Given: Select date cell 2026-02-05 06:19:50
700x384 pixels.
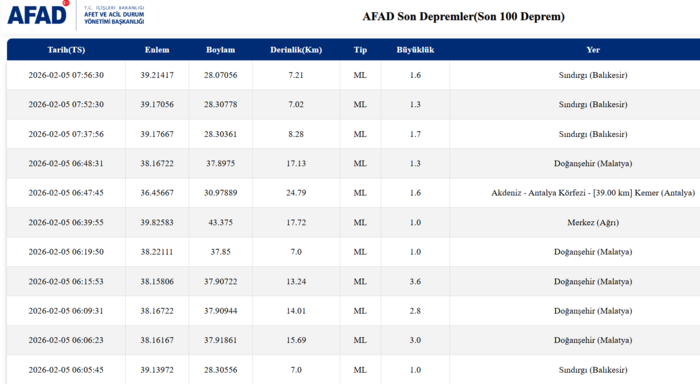Looking at the screenshot, I should pos(66,252).
